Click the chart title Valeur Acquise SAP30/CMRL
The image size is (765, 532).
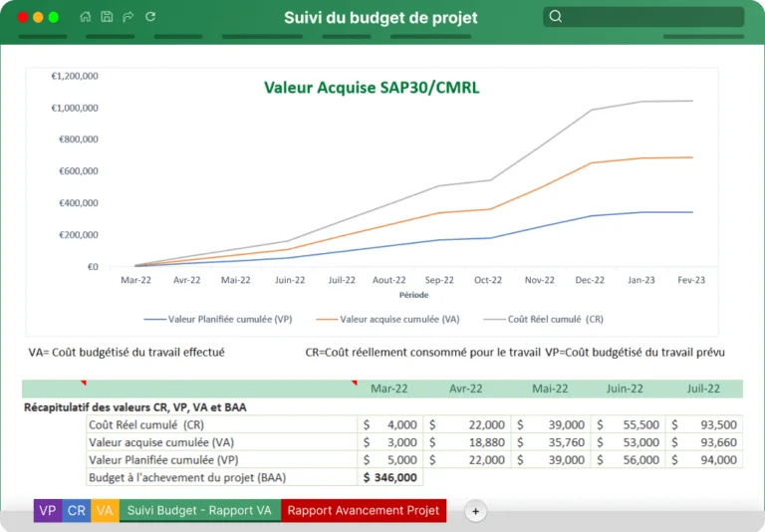pos(372,88)
